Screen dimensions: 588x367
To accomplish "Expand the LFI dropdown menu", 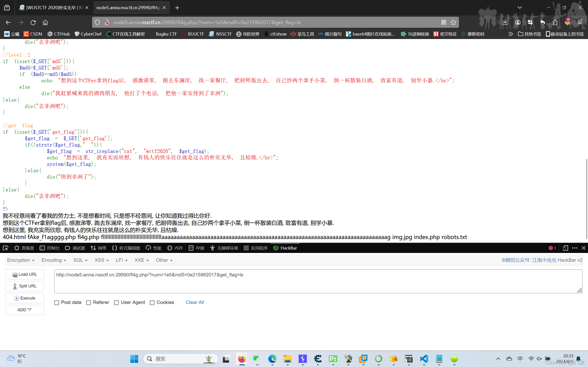I will (122, 260).
